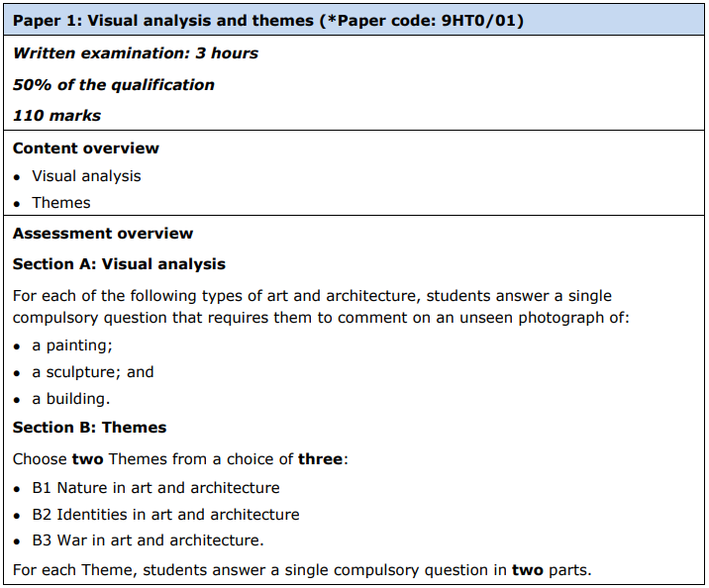The width and height of the screenshot is (709, 588).
Task: Select the 'Visual analysis' bullet item
Action: pos(86,176)
